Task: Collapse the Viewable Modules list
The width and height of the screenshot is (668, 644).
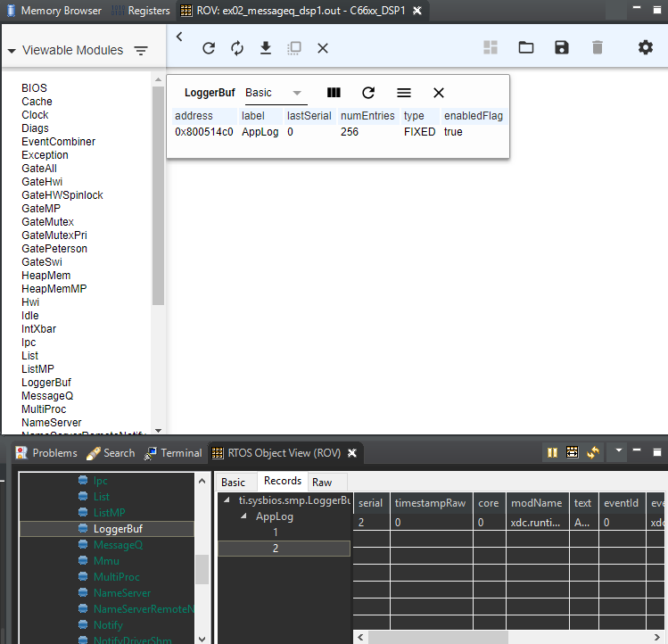Action: pos(12,51)
